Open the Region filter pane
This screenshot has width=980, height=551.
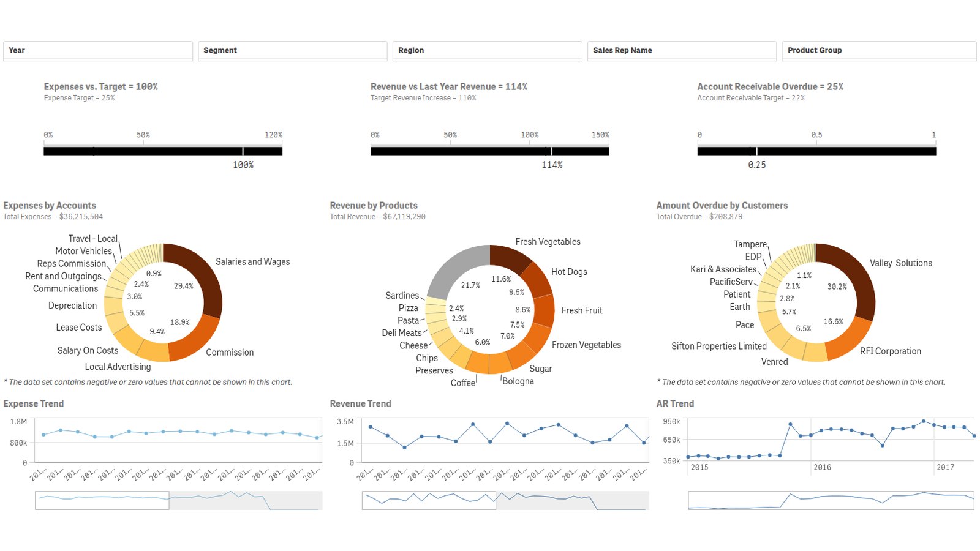pyautogui.click(x=488, y=51)
